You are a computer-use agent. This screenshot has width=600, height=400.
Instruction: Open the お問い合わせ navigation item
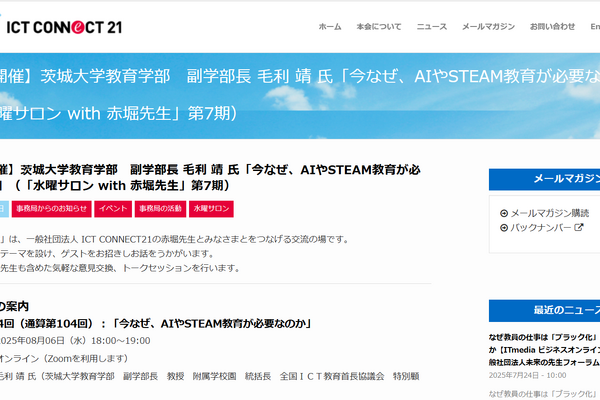[552, 27]
